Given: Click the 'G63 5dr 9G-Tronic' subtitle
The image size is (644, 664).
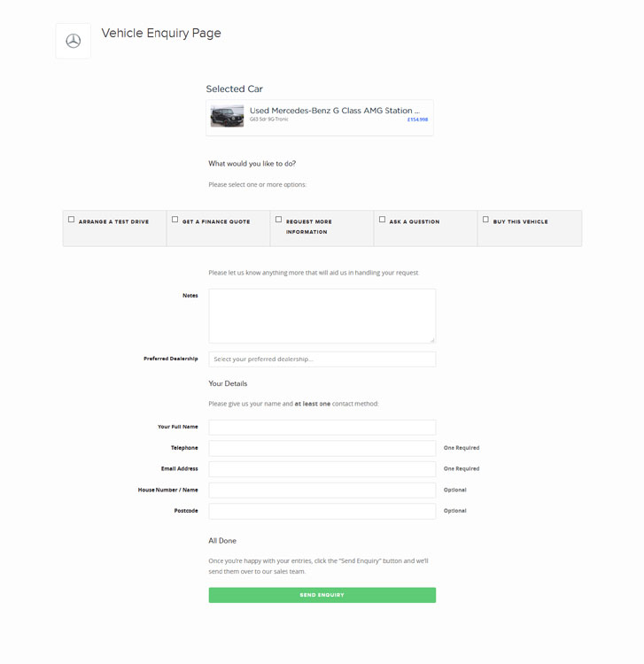Looking at the screenshot, I should [269, 120].
